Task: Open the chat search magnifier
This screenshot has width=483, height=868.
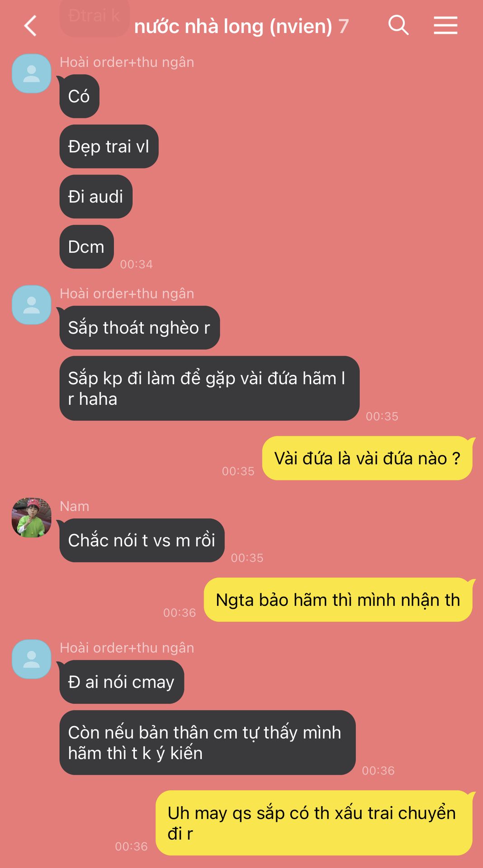Action: click(x=398, y=25)
